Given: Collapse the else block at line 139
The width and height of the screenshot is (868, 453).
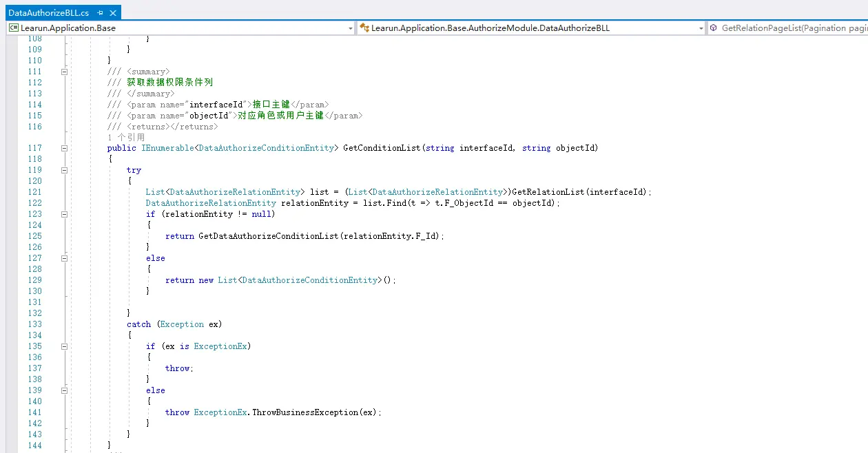Looking at the screenshot, I should tap(65, 390).
